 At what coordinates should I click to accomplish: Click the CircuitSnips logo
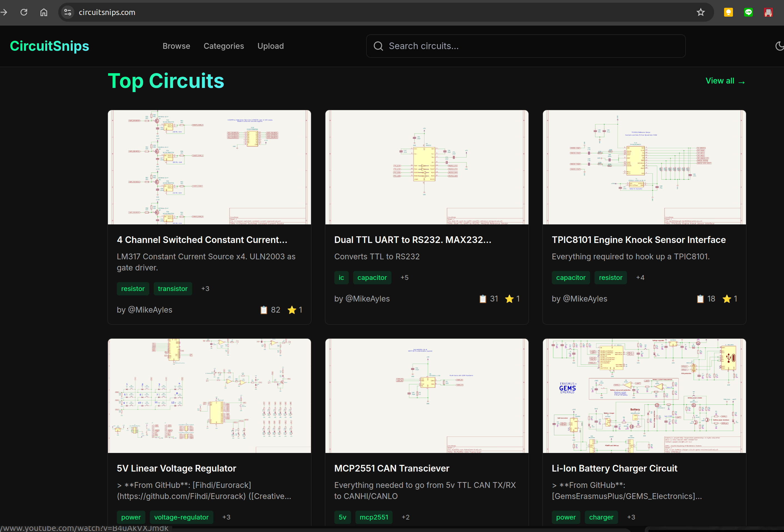49,46
